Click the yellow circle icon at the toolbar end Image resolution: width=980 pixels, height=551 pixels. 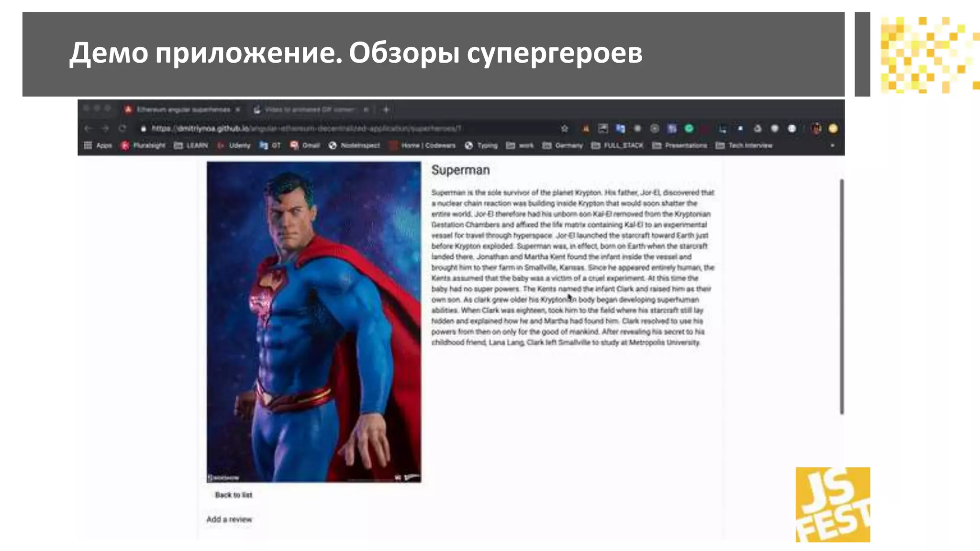coord(833,128)
